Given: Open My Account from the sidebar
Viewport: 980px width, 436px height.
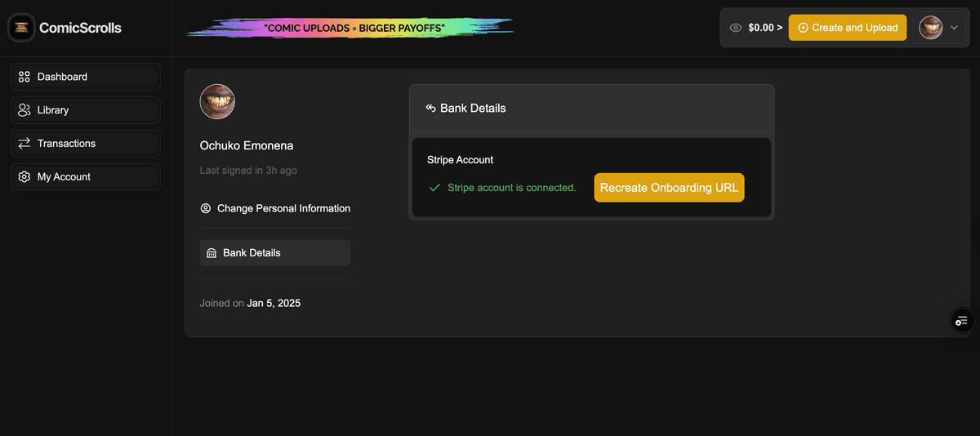Looking at the screenshot, I should (86, 177).
